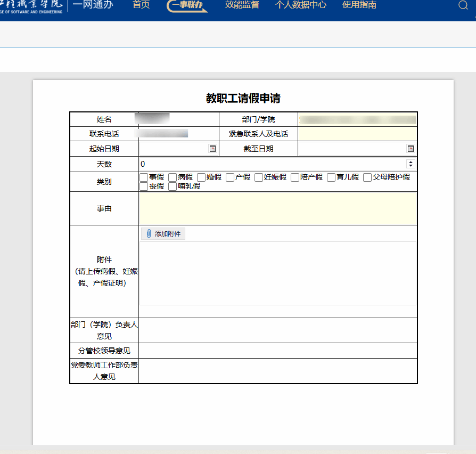476x454 pixels.
Task: Click the college logo in header
Action: (x=32, y=5)
